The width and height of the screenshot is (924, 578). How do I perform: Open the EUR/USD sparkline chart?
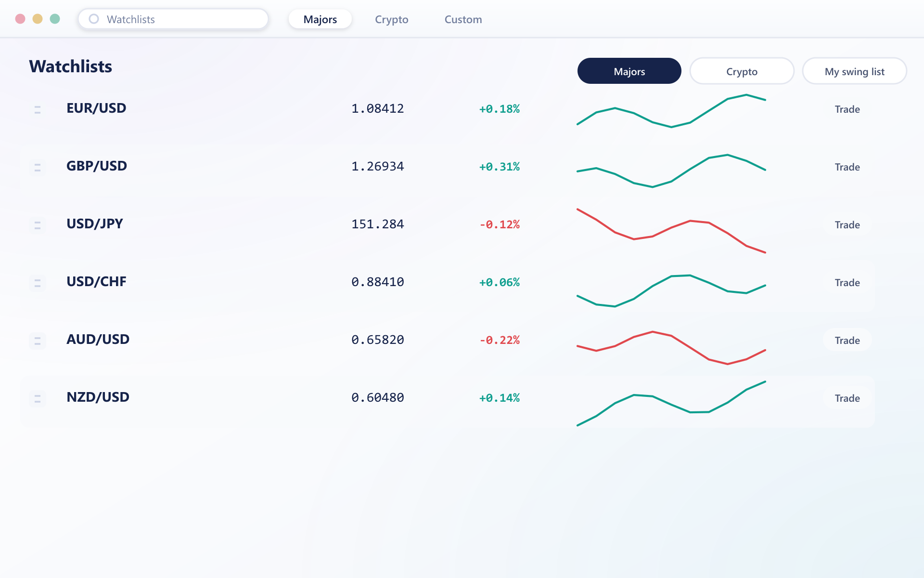(x=671, y=111)
